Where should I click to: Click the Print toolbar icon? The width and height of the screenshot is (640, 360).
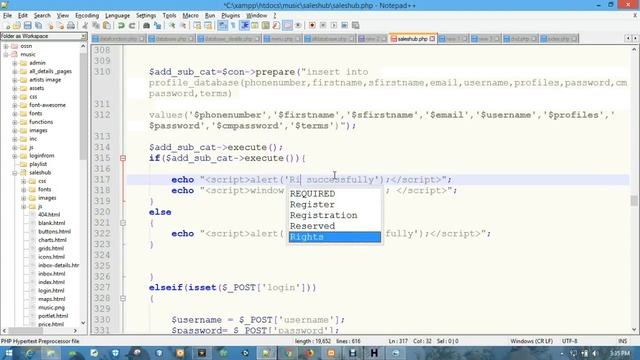(71, 26)
